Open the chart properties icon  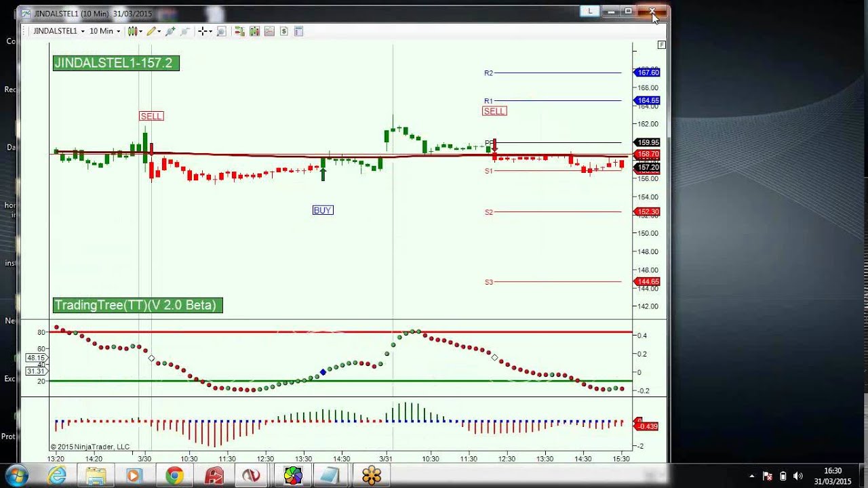click(298, 31)
